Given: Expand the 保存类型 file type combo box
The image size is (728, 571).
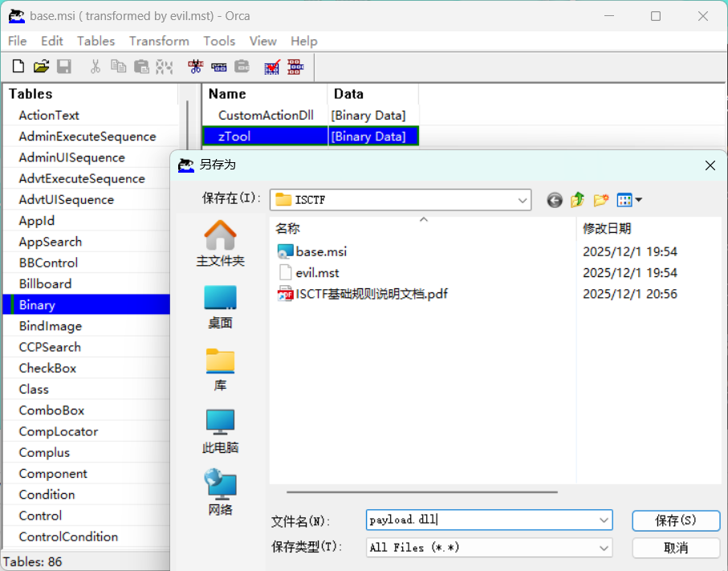Looking at the screenshot, I should (x=604, y=548).
